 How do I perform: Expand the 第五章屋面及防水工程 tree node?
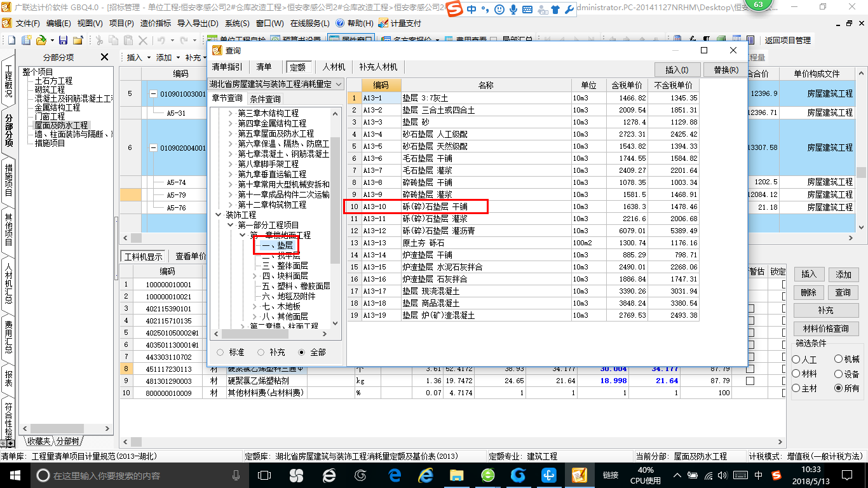coord(231,133)
